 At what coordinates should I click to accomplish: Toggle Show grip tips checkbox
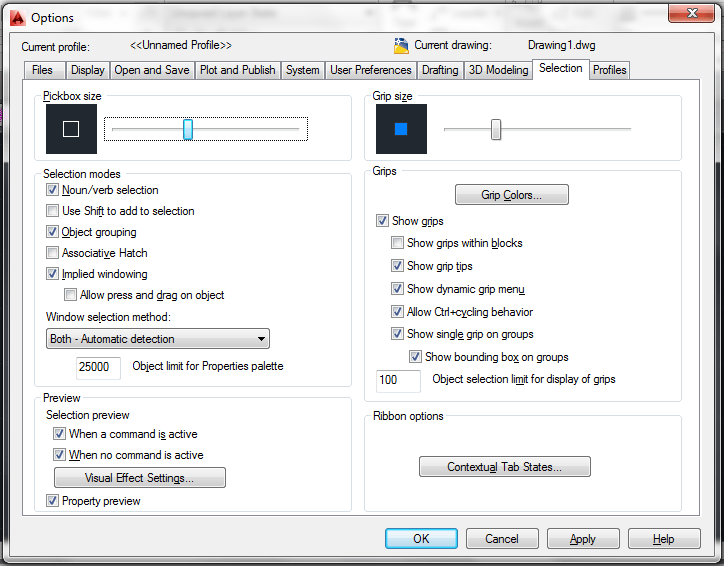click(x=397, y=266)
